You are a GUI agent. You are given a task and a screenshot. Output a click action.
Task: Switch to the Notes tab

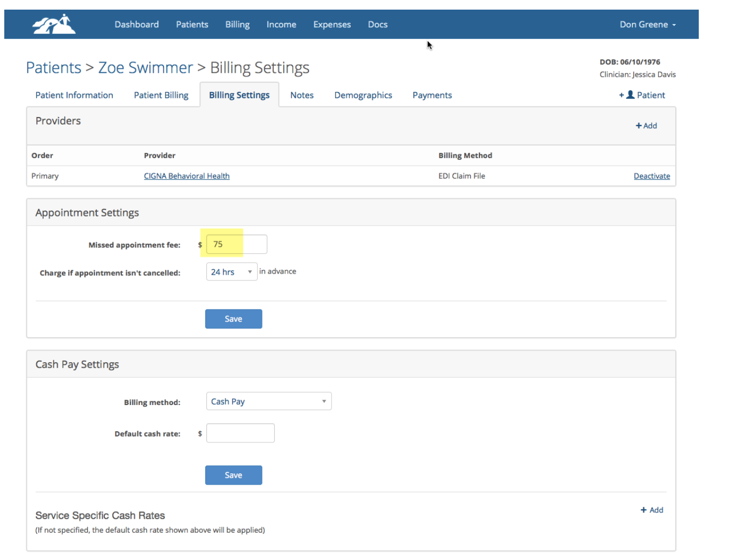click(x=302, y=95)
